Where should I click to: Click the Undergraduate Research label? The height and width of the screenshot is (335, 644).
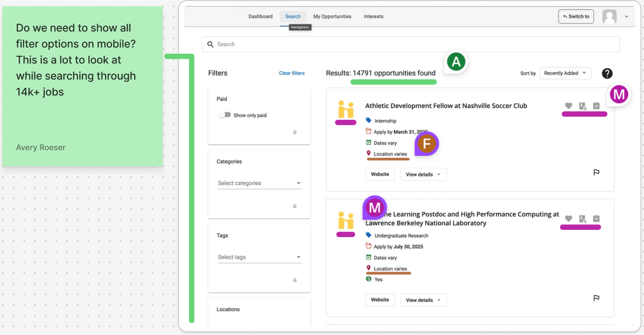point(402,236)
